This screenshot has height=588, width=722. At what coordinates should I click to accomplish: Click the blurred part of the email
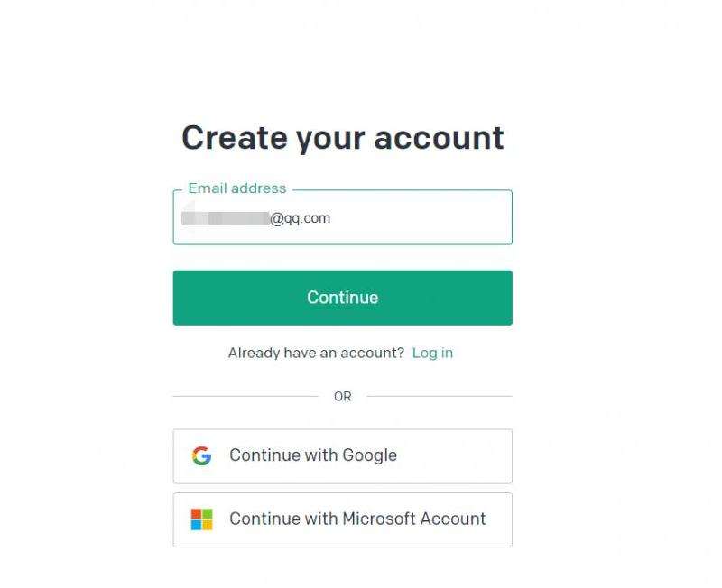coord(226,218)
